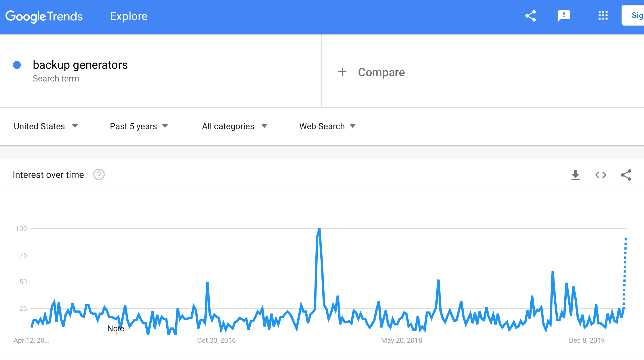This screenshot has width=644, height=360.
Task: Click the tallest peak on the chart
Action: [319, 229]
